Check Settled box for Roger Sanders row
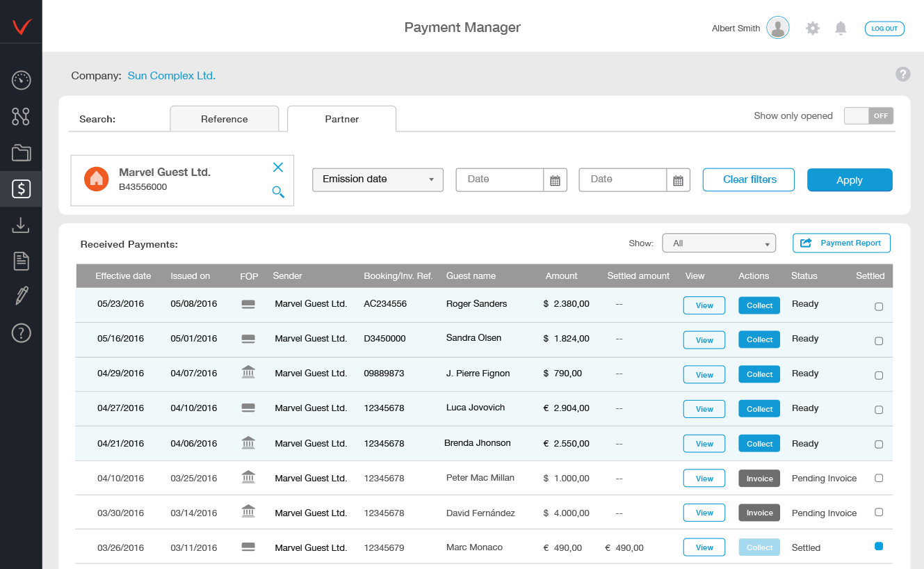 (x=879, y=307)
